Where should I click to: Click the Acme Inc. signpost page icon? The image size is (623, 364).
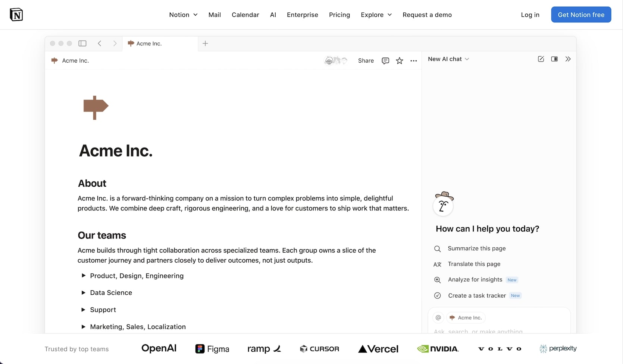54,60
